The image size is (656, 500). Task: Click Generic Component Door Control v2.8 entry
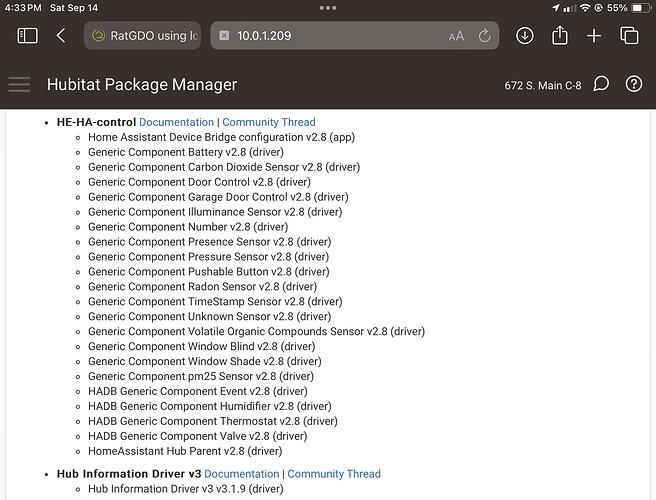pyautogui.click(x=199, y=182)
